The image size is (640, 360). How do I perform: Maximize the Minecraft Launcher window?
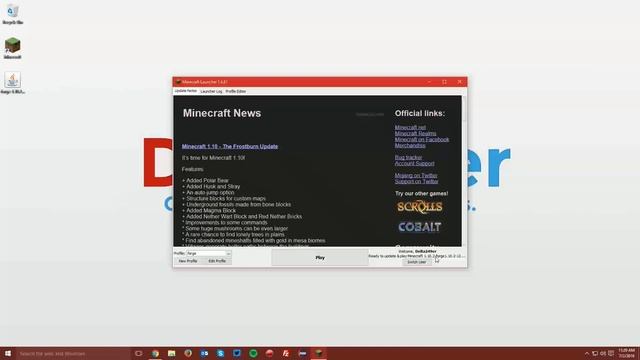(444, 82)
